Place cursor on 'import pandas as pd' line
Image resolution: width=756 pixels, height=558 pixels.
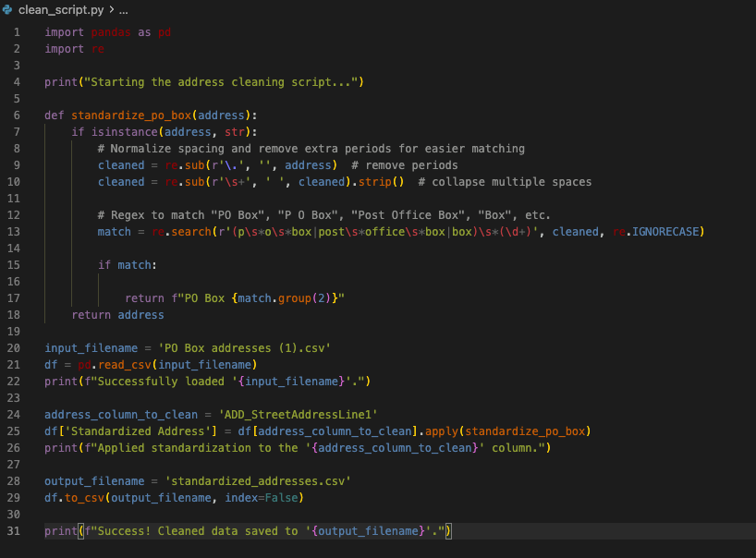click(107, 32)
